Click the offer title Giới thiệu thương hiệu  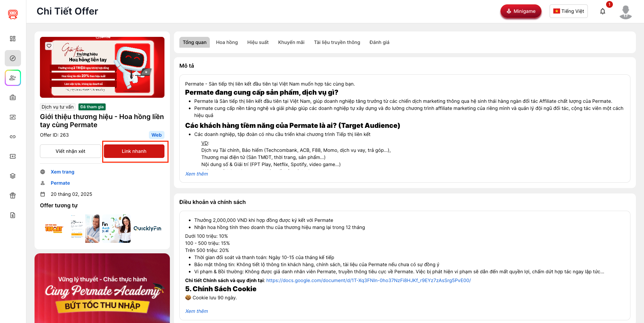(102, 121)
